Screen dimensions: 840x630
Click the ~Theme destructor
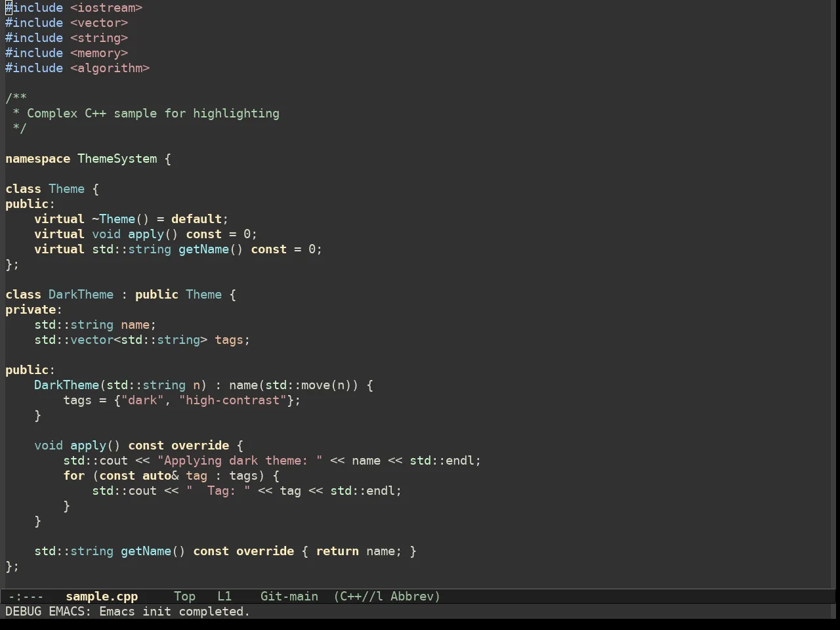coord(114,219)
